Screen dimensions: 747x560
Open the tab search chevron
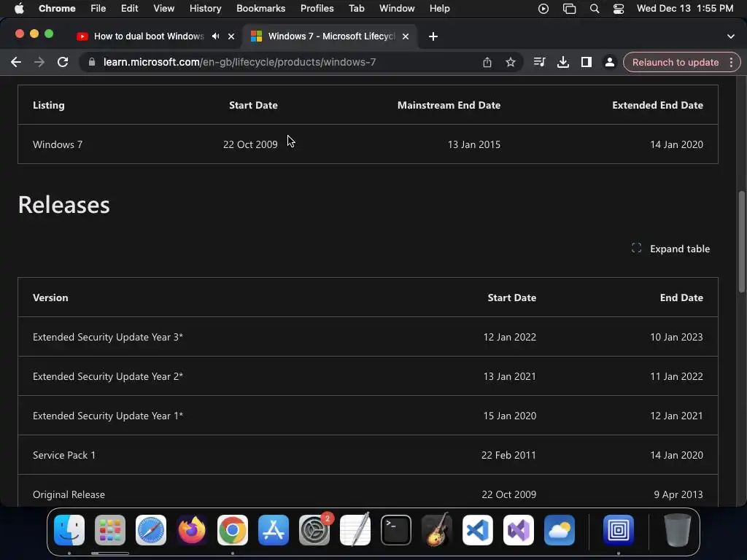(x=730, y=36)
